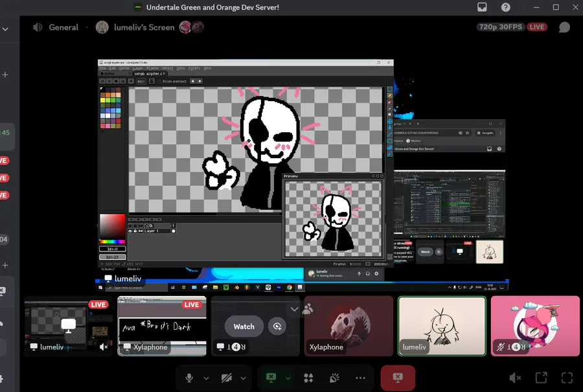The height and width of the screenshot is (392, 583).
Task: Select Xylaphone's avatar tile
Action: coord(349,326)
